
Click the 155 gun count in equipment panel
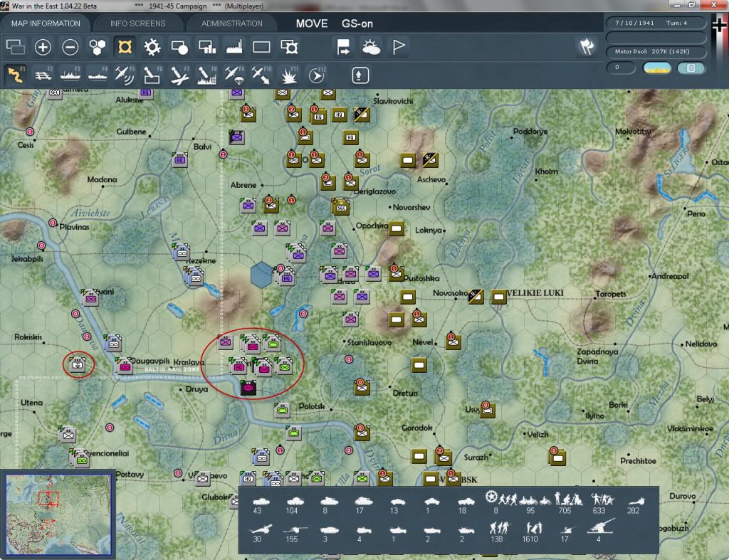pos(291,539)
